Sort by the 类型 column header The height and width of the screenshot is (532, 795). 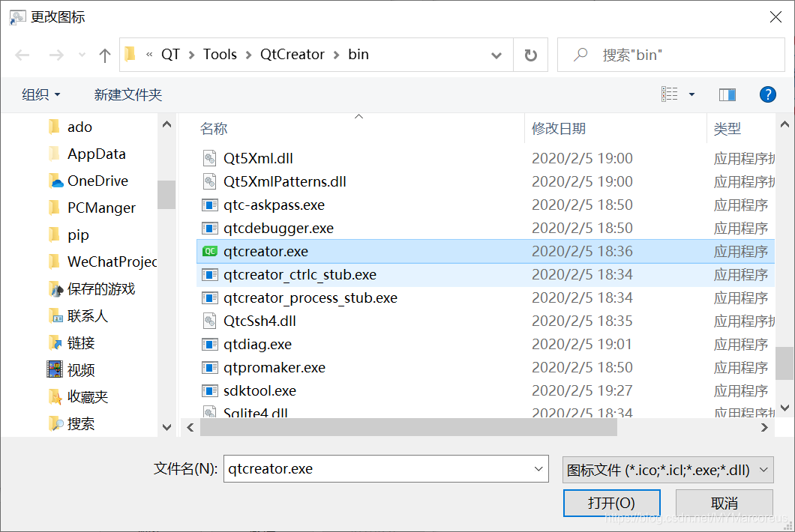pyautogui.click(x=727, y=129)
